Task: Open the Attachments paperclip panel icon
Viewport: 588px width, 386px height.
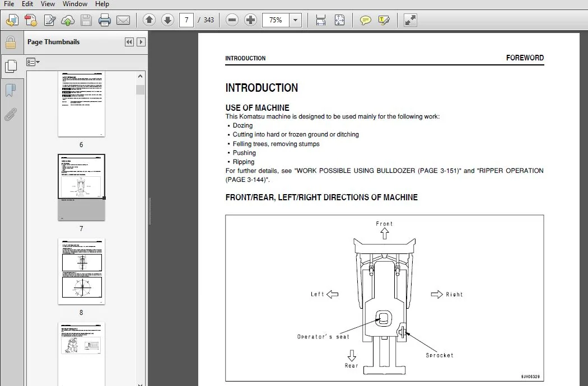Action: pos(11,114)
